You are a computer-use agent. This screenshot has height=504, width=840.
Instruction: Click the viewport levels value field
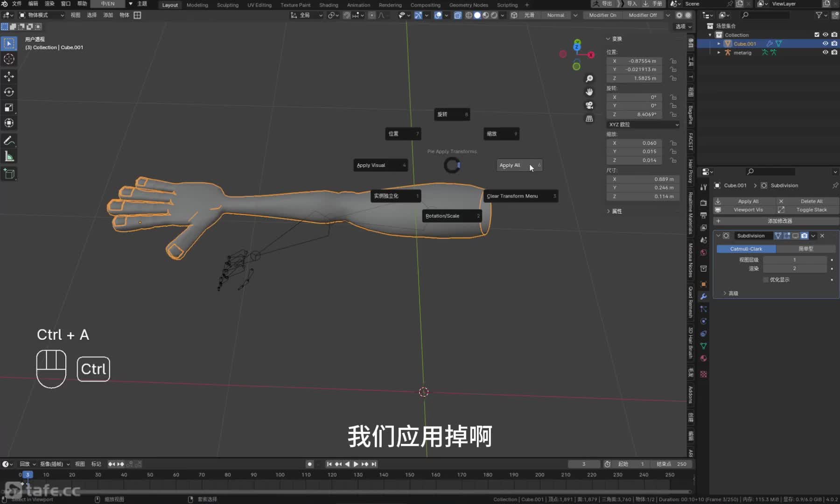794,259
